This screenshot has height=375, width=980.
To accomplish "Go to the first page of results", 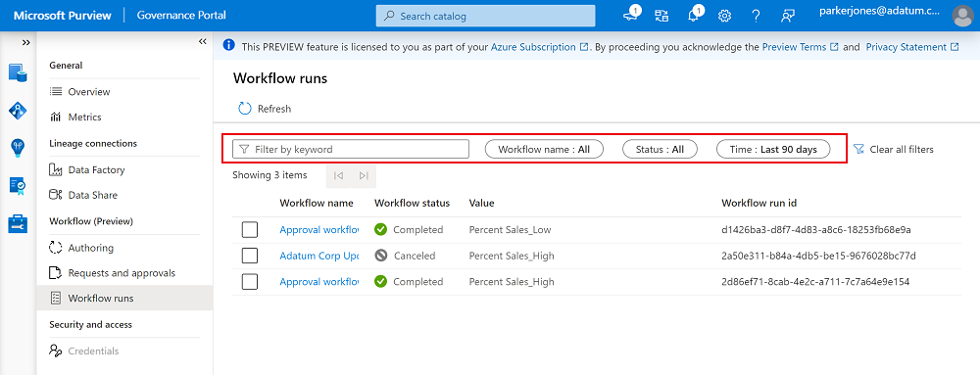I will 339,175.
